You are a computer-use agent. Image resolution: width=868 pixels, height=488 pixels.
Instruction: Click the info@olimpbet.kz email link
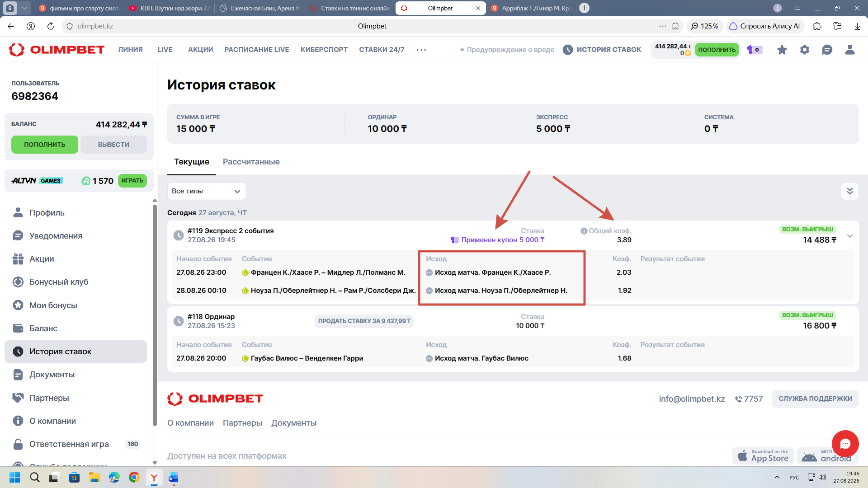coord(692,399)
